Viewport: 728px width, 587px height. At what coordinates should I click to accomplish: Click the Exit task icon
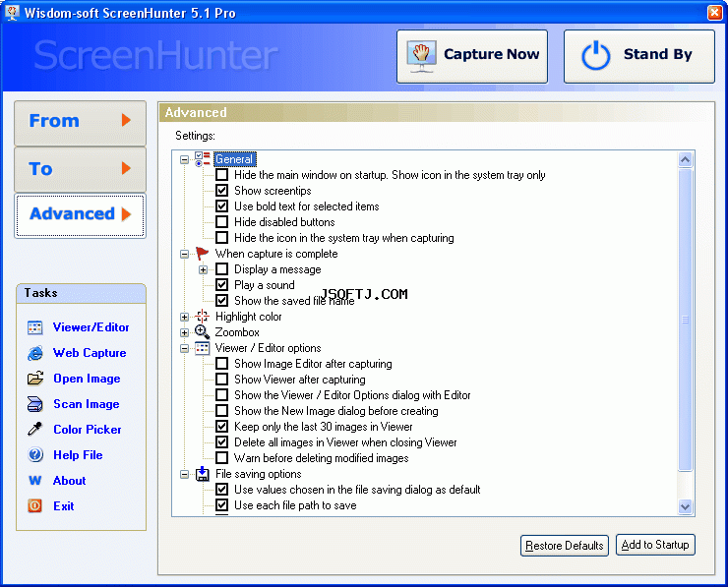click(x=34, y=505)
